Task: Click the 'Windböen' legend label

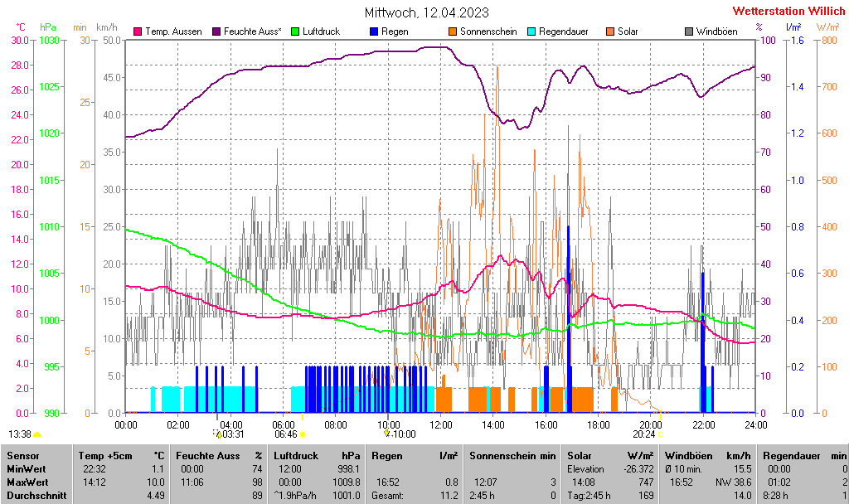Action: click(x=717, y=31)
